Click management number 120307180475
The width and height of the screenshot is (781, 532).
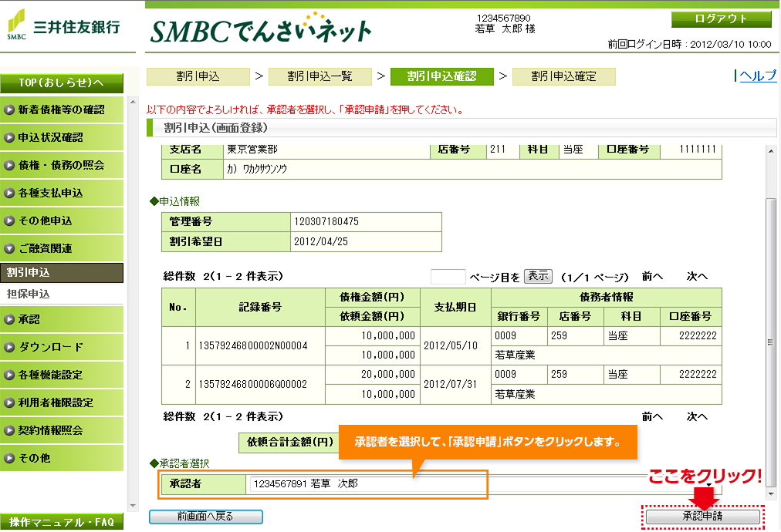tap(326, 222)
